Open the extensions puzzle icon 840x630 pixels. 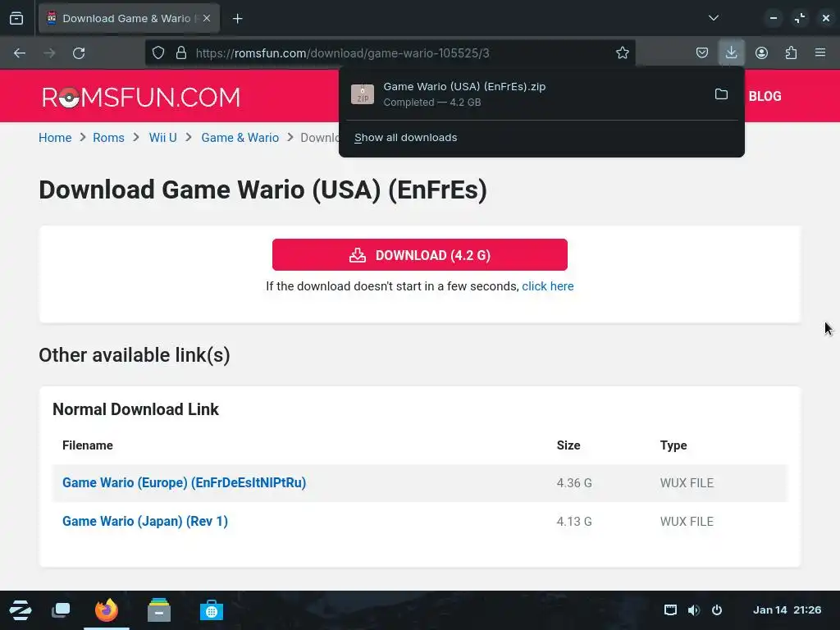[791, 53]
